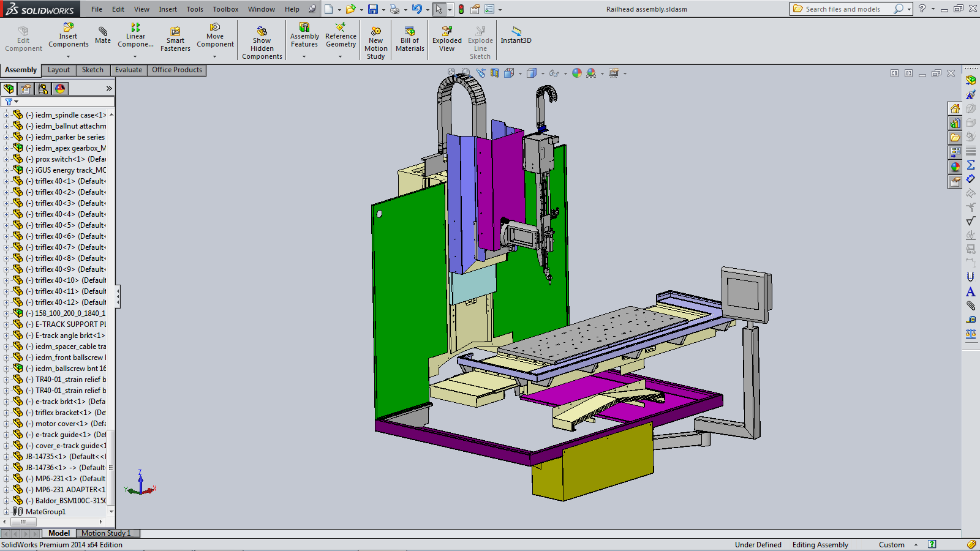Click the New document icon

coord(329,9)
